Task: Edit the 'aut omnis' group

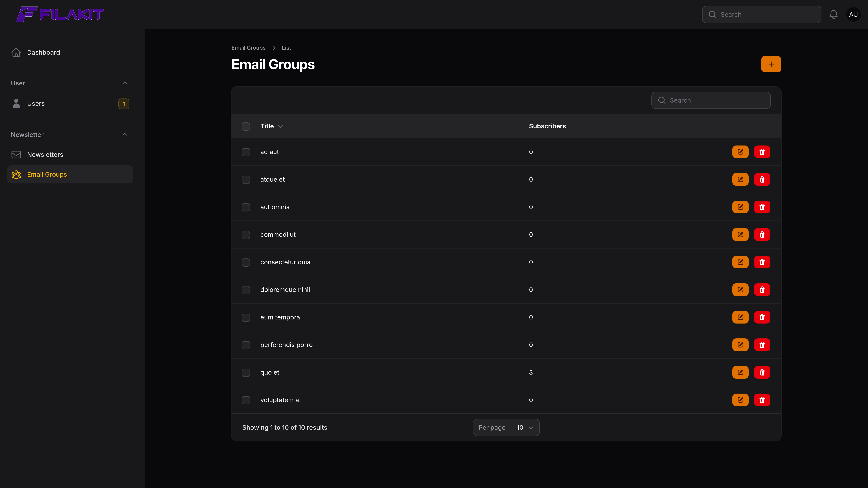Action: [x=740, y=207]
